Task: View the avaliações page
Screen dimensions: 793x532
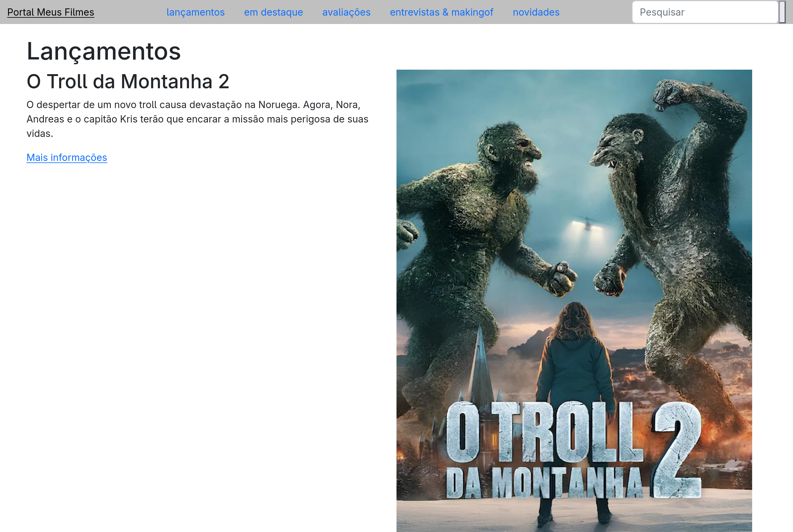Action: pos(346,12)
